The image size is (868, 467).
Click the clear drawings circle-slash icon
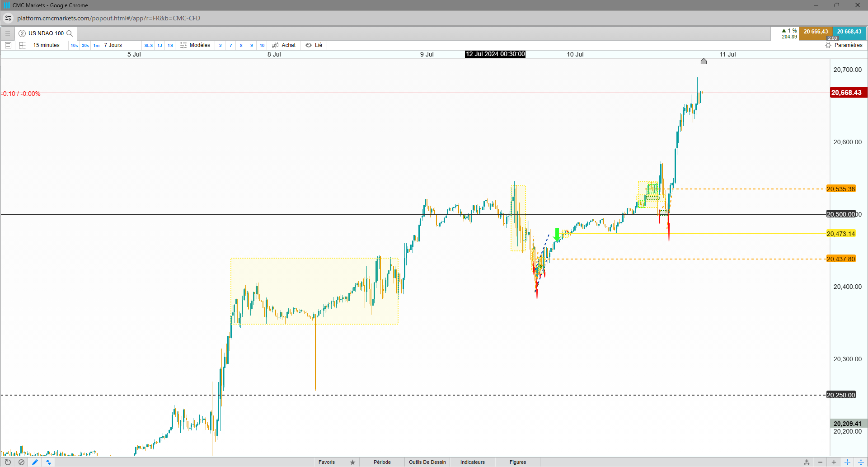pos(21,462)
